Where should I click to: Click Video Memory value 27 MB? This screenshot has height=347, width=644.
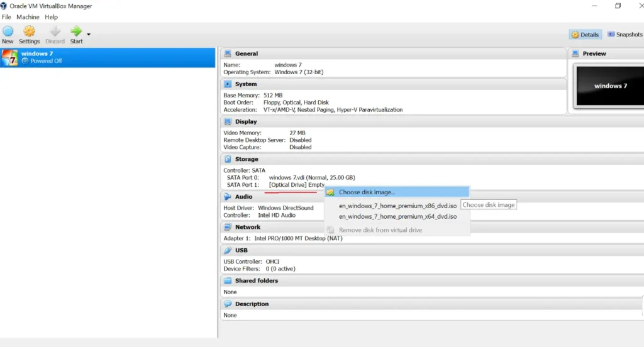tap(297, 133)
